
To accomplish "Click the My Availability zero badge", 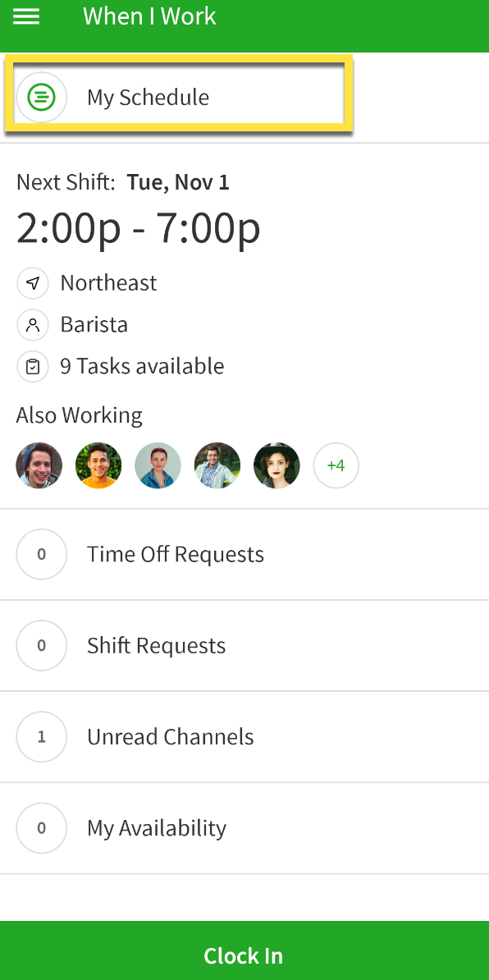I will tap(41, 827).
